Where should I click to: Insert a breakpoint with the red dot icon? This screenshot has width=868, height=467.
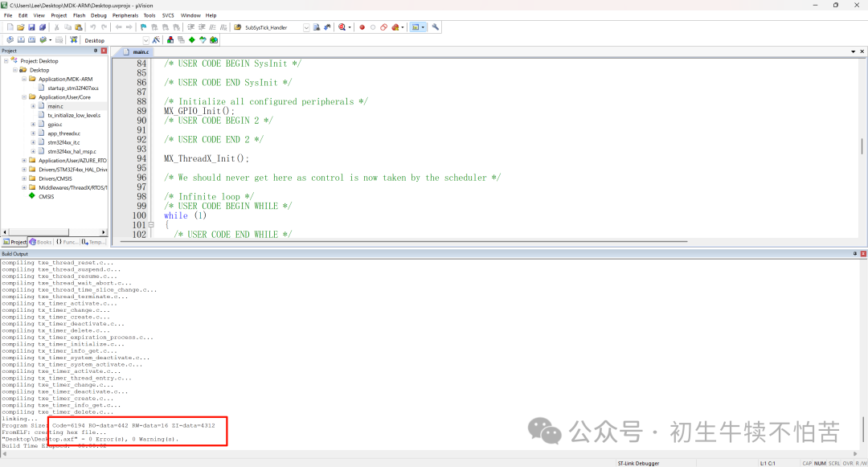click(362, 27)
